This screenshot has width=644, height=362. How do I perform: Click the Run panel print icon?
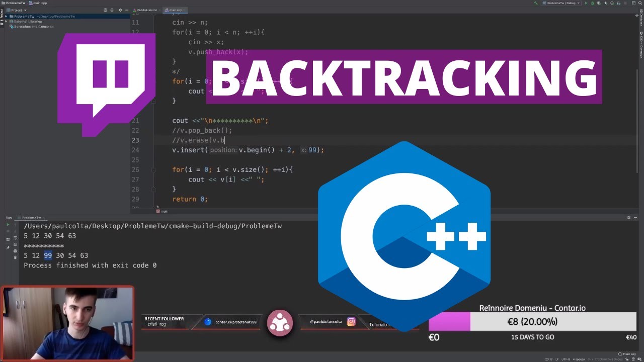click(x=15, y=251)
